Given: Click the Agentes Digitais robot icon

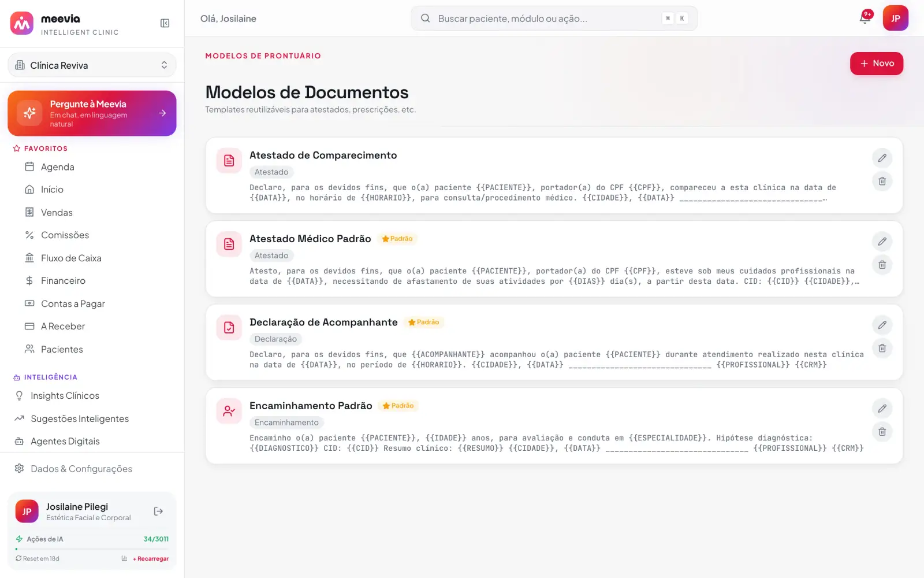Looking at the screenshot, I should [x=19, y=441].
